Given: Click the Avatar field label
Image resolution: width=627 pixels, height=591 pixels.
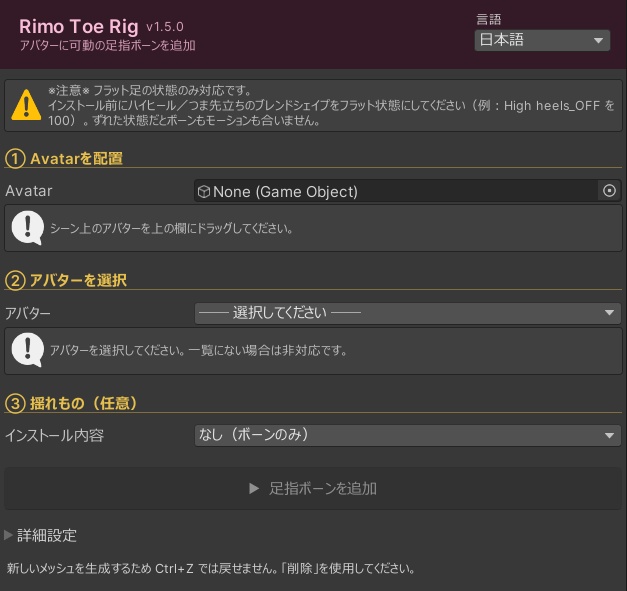Looking at the screenshot, I should pyautogui.click(x=29, y=191).
